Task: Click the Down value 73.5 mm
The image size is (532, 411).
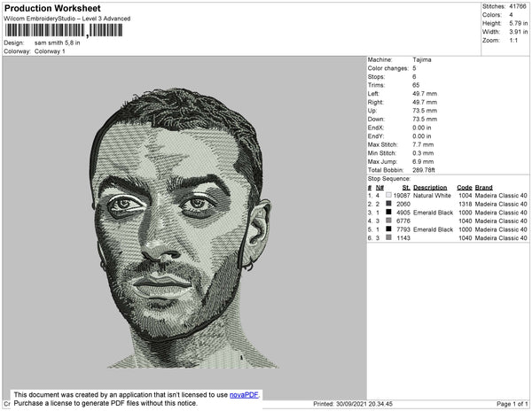Action: point(425,119)
